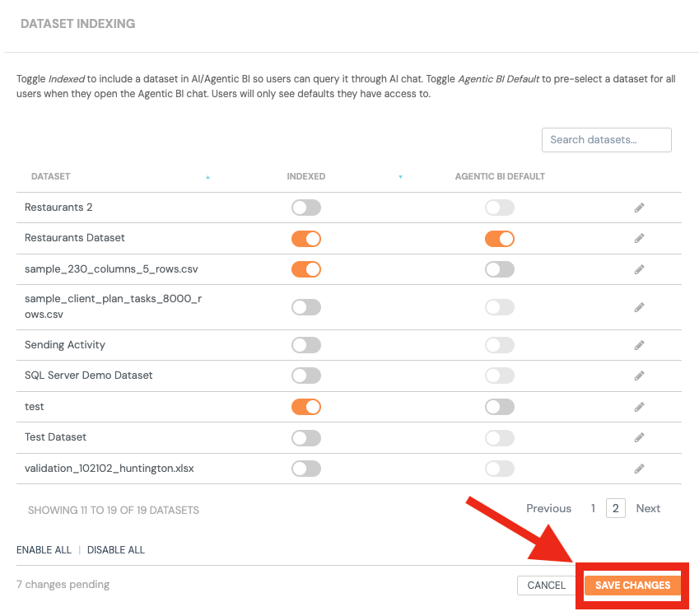Click Disable All link
Viewport: 699px width, 616px height.
pos(116,549)
